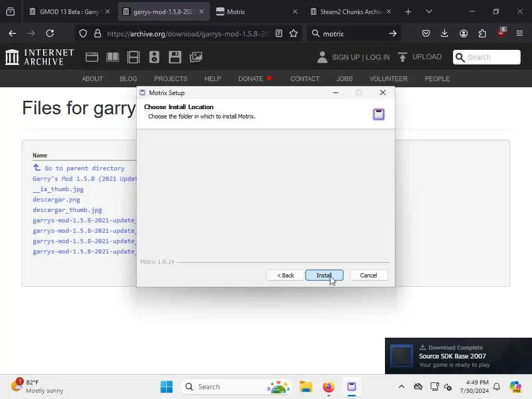Click the UPLOAD link
This screenshot has height=399, width=532.
pyautogui.click(x=420, y=57)
